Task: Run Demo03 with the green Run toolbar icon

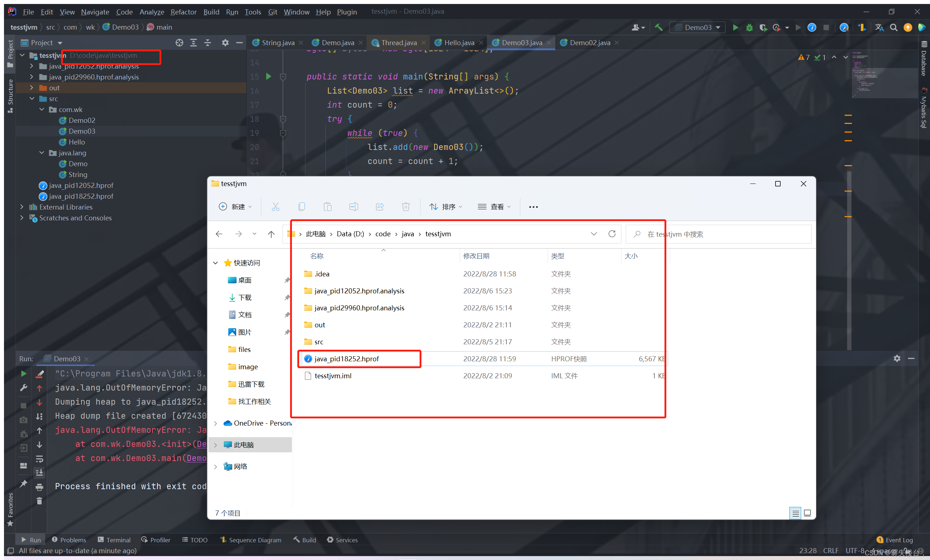Action: point(735,27)
